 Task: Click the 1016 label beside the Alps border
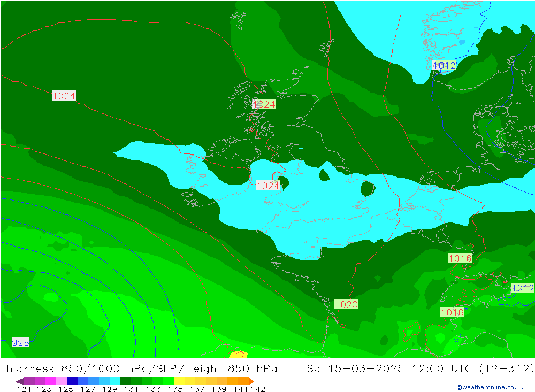click(460, 258)
